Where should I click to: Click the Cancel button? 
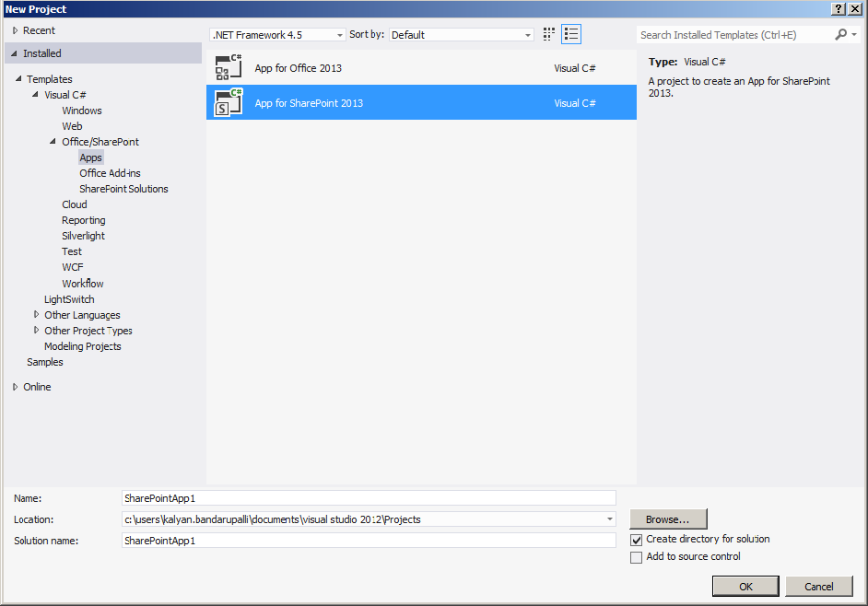coord(819,586)
